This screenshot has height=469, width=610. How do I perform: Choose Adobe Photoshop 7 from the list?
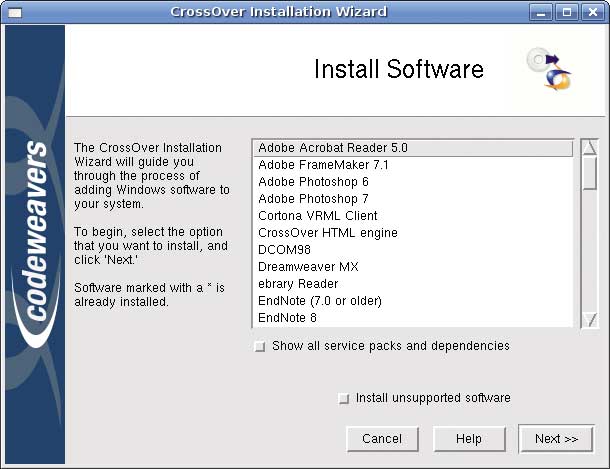point(413,199)
